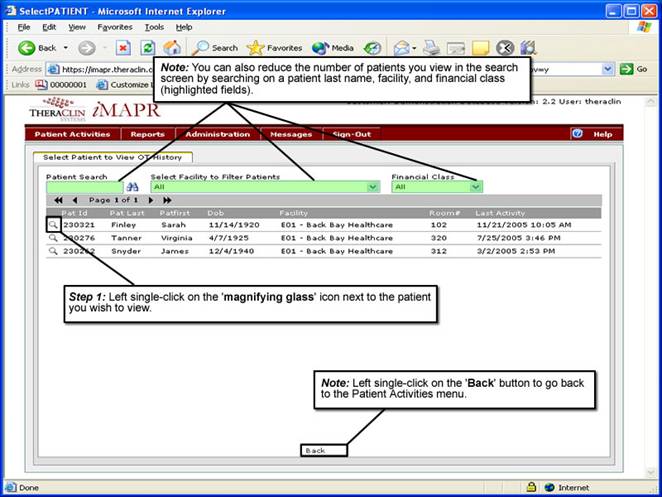
Task: Open the Select Facility filter dropdown
Action: pyautogui.click(x=308, y=187)
